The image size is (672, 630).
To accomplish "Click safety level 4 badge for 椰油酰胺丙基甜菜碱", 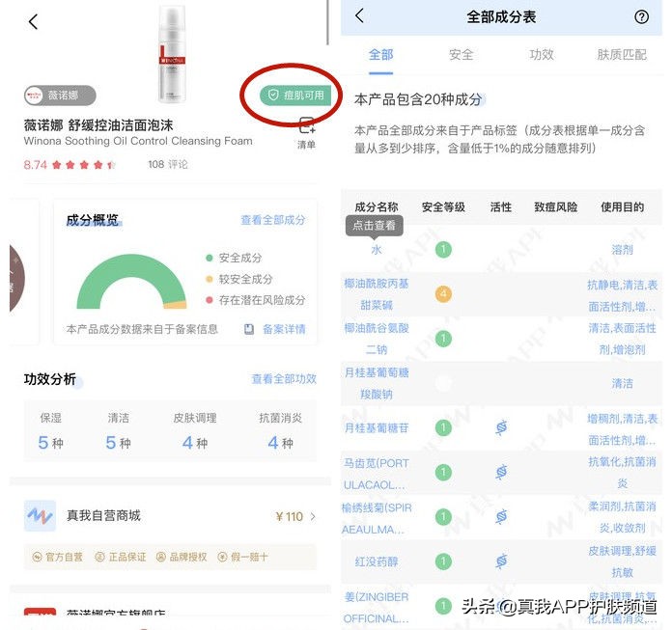I will (x=443, y=294).
